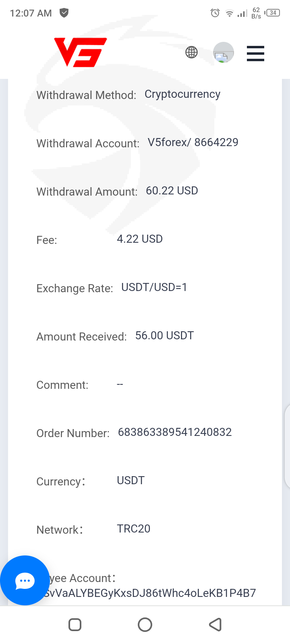Image resolution: width=290 pixels, height=644 pixels.
Task: Tap the user profile avatar
Action: (223, 53)
